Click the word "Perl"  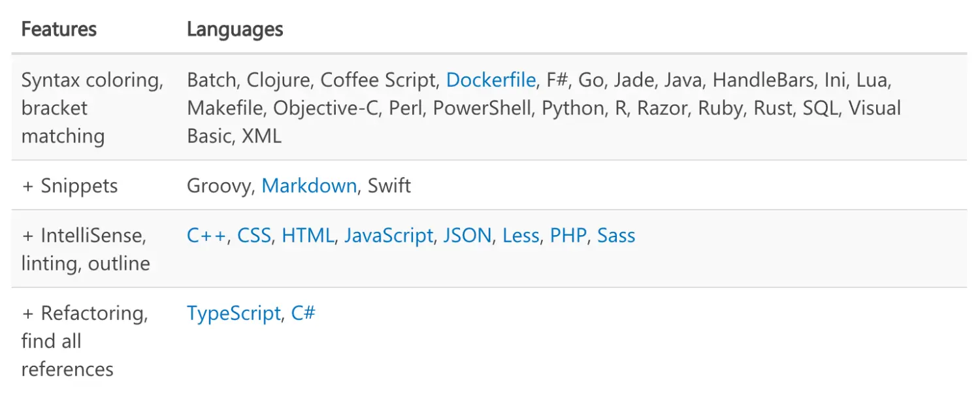pos(406,108)
